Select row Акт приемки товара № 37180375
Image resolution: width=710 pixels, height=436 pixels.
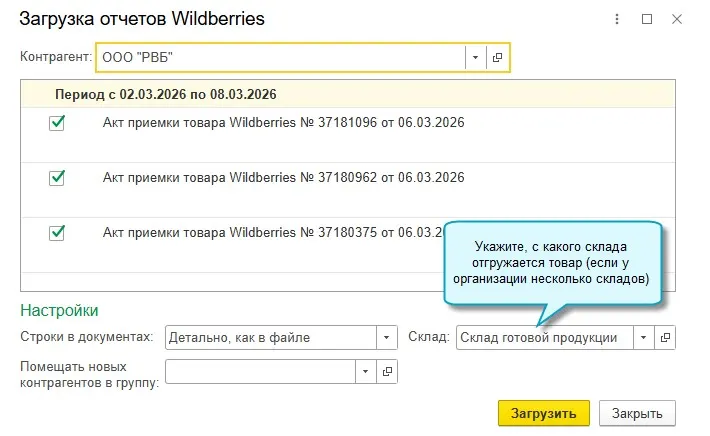348,245
